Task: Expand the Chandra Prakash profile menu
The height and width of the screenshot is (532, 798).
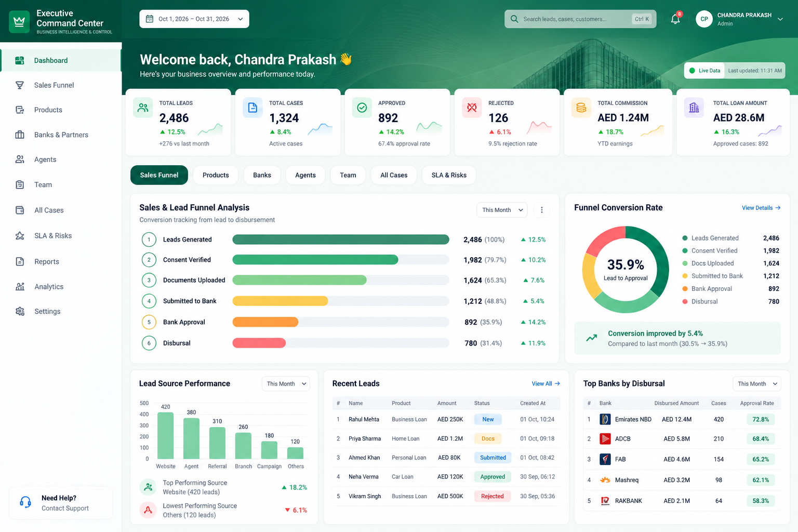Action: click(739, 19)
